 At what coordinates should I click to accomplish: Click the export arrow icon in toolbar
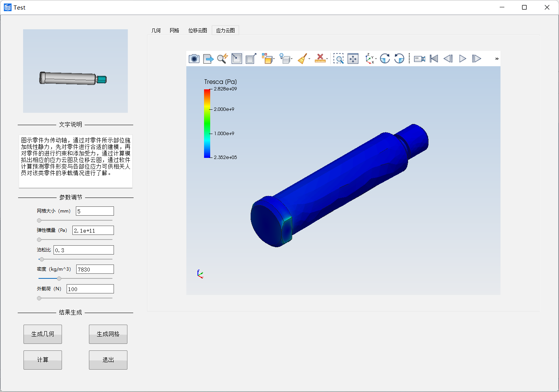click(208, 59)
